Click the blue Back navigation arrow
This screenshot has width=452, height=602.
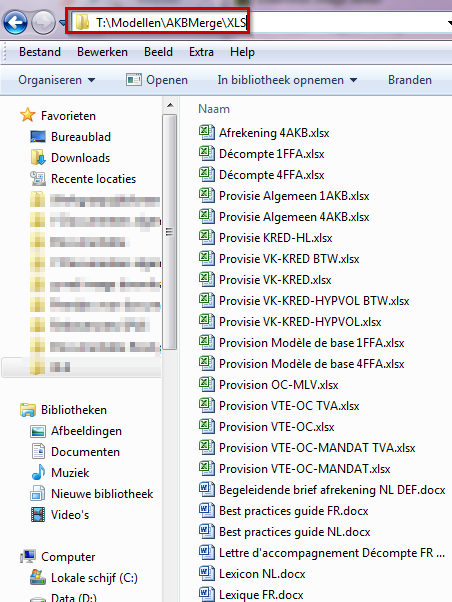(15, 23)
